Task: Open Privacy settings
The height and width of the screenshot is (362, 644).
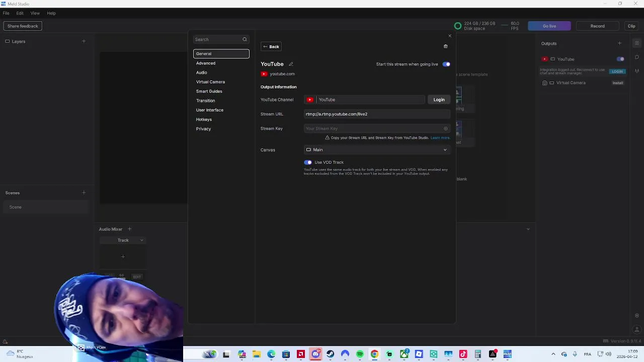Action: 203,129
